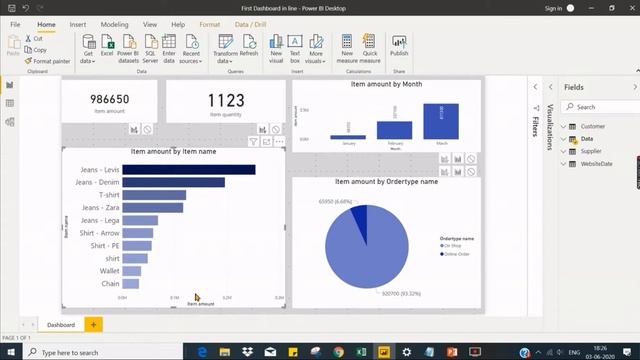The width and height of the screenshot is (640, 360).
Task: Create a Quick measure
Action: (x=370, y=49)
